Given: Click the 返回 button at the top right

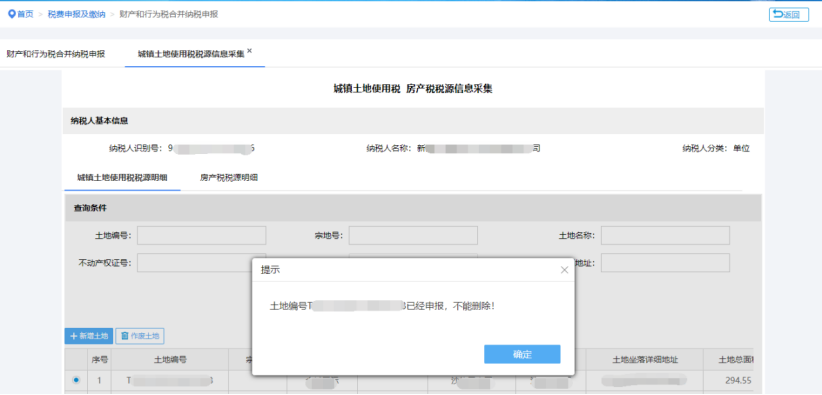Looking at the screenshot, I should click(788, 15).
